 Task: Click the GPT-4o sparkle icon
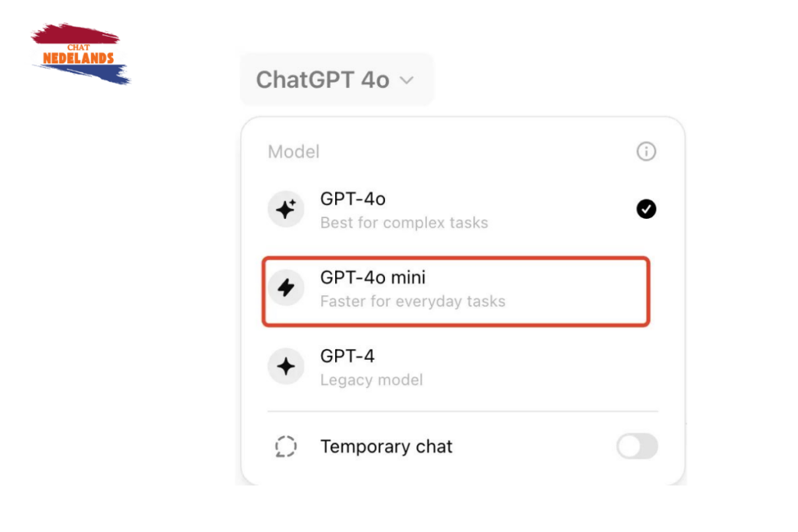tap(286, 210)
